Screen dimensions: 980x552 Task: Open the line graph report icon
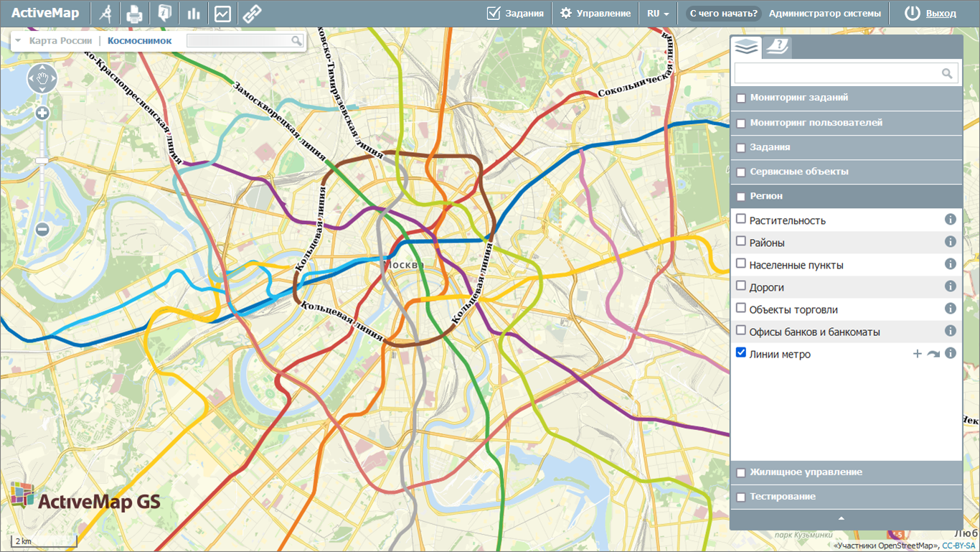(x=222, y=13)
